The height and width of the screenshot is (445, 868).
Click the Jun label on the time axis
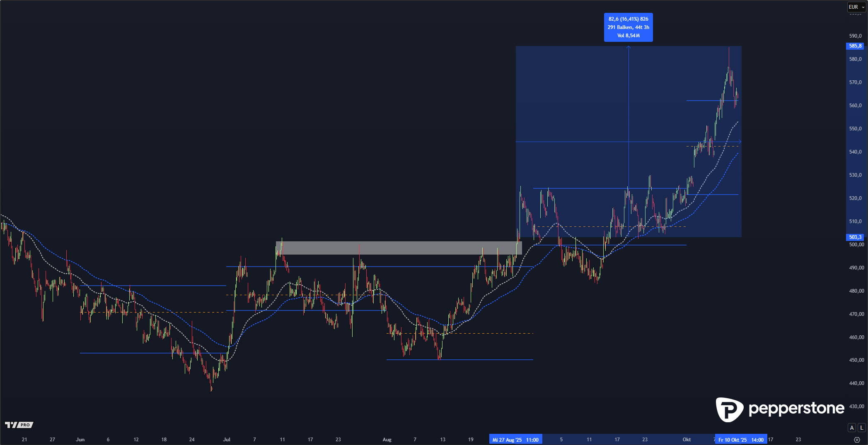tap(80, 440)
